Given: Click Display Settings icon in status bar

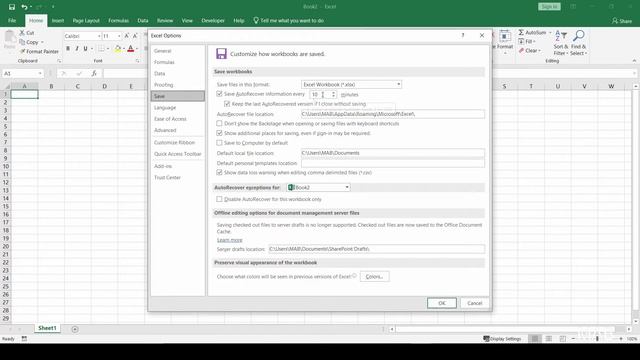Looking at the screenshot, I should pos(486,339).
